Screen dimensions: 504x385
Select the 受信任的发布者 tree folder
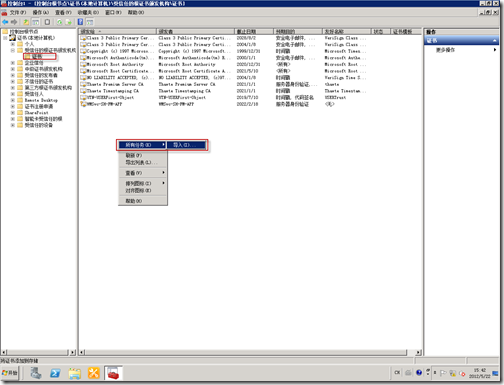point(41,75)
